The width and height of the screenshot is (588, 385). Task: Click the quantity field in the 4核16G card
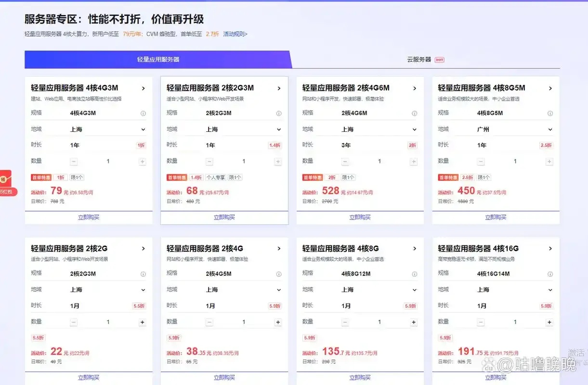(515, 322)
